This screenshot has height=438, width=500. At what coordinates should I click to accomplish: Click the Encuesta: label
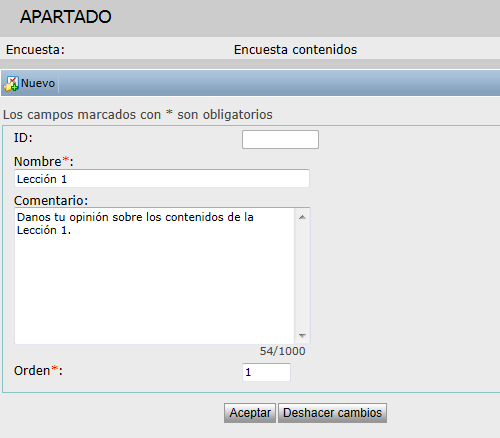pos(35,50)
